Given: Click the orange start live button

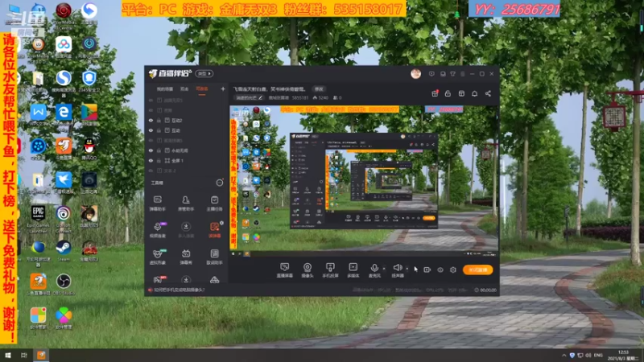Looking at the screenshot, I should coord(477,269).
